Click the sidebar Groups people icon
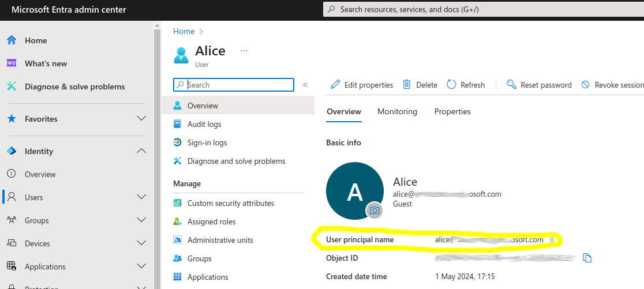 (x=12, y=220)
